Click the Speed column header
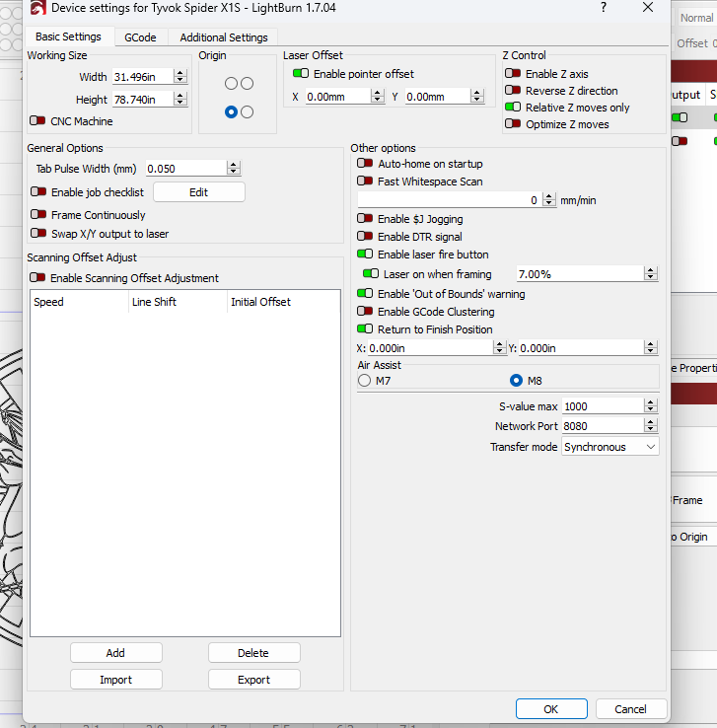 click(79, 302)
